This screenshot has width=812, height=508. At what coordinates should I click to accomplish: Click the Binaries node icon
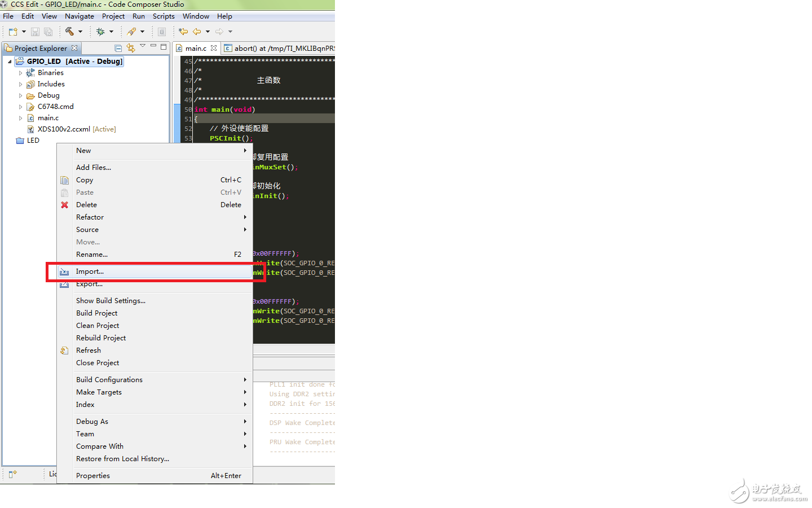pyautogui.click(x=31, y=73)
